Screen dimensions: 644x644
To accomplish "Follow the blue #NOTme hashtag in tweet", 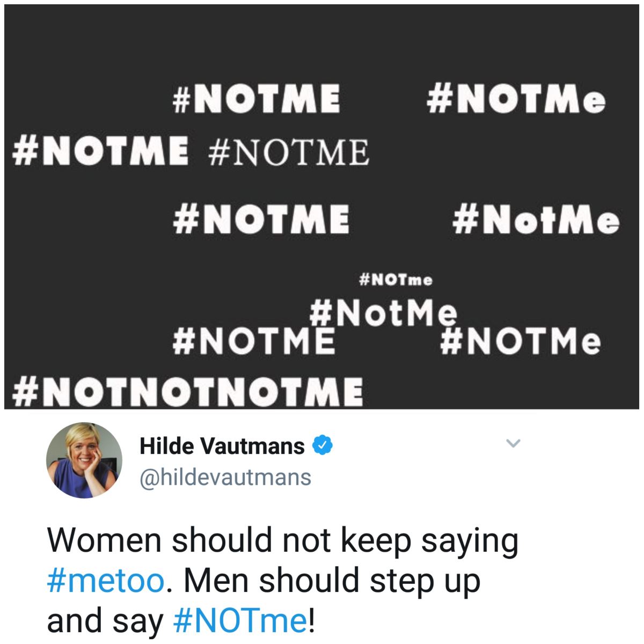I will click(x=240, y=621).
